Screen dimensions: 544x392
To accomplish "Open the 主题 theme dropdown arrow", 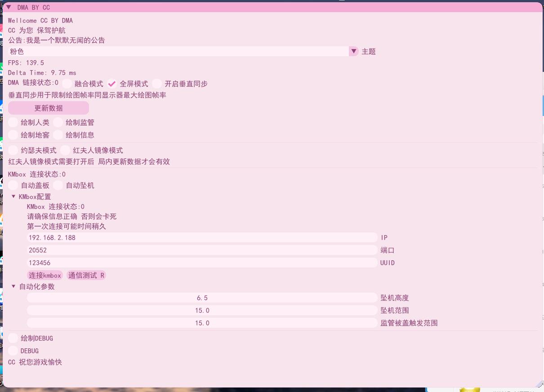I will click(353, 52).
